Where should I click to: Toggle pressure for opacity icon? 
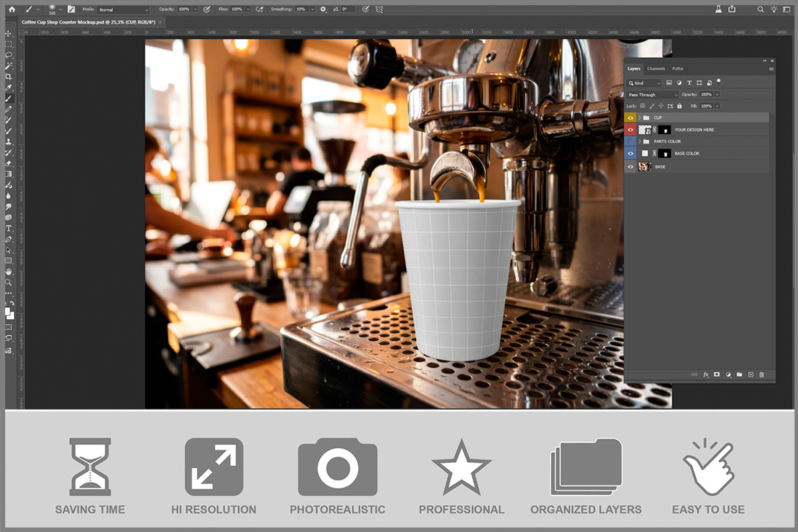tap(206, 9)
